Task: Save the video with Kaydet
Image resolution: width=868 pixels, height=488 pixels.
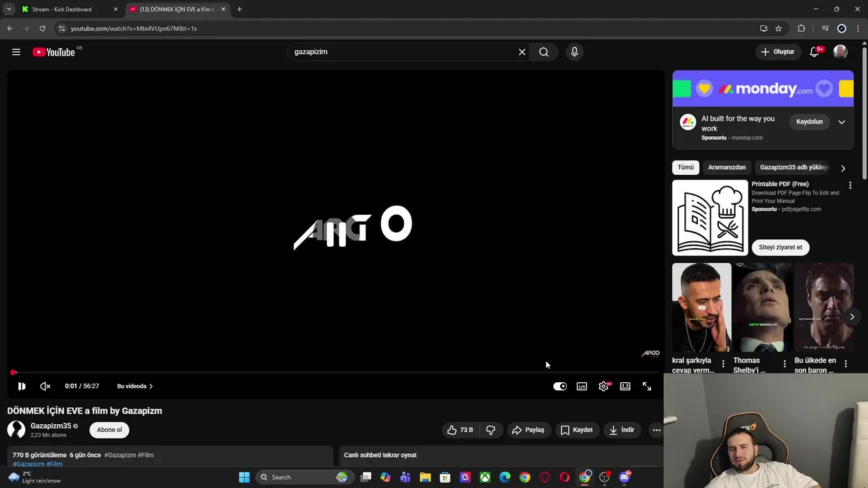Action: 576,430
